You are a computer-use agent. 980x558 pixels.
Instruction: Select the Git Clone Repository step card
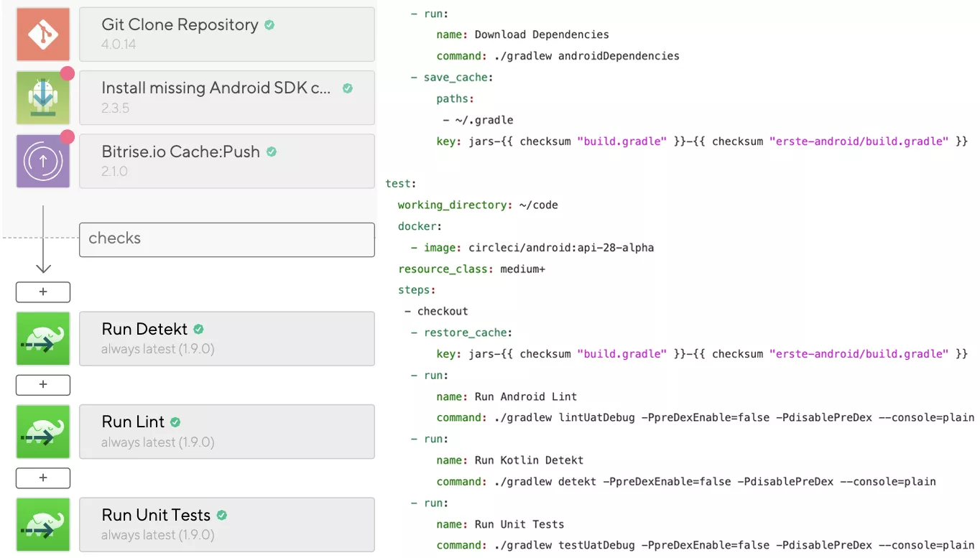(226, 34)
